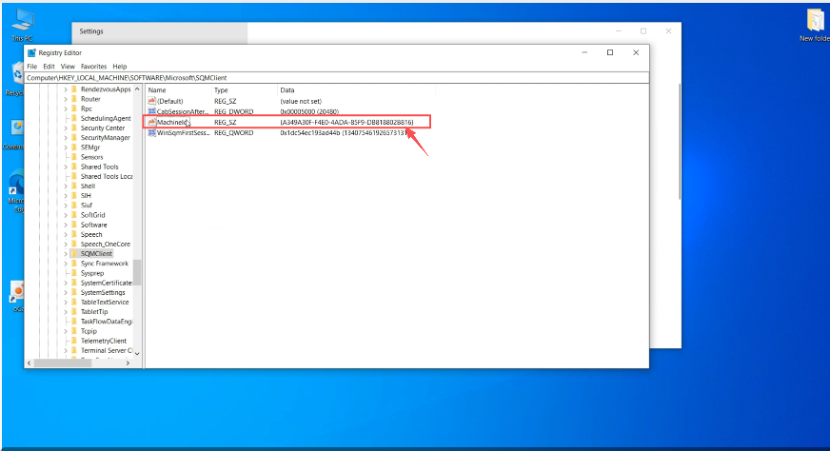Click the tree vertical scrollbar thumb

pyautogui.click(x=137, y=272)
